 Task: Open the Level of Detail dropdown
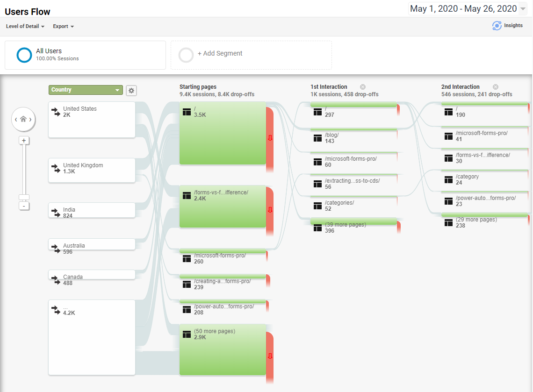[25, 26]
